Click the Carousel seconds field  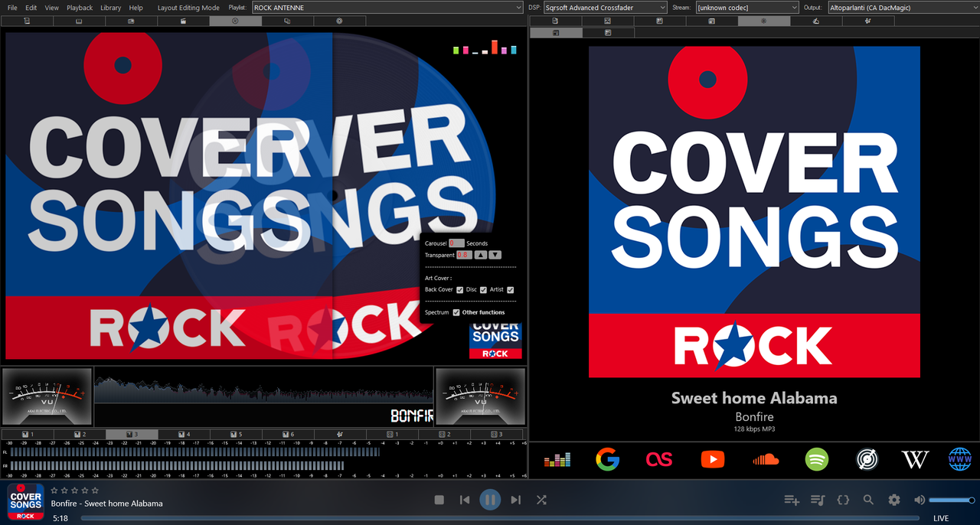pos(456,243)
